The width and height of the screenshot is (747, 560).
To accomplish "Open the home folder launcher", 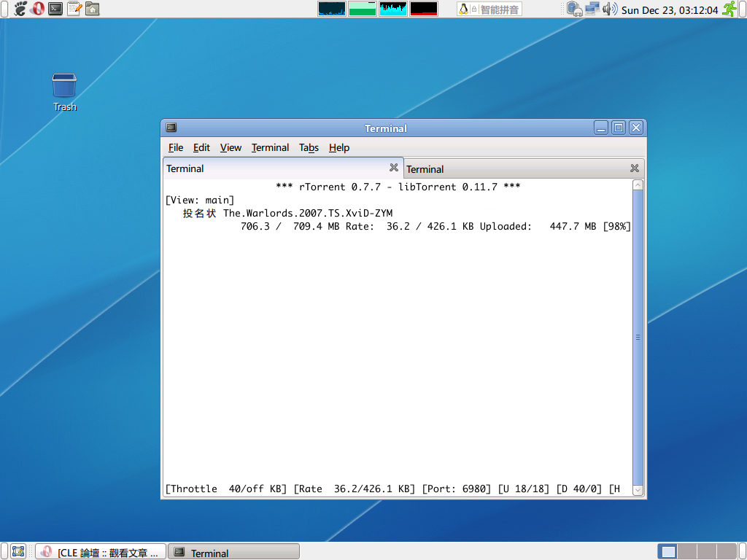I will click(93, 9).
